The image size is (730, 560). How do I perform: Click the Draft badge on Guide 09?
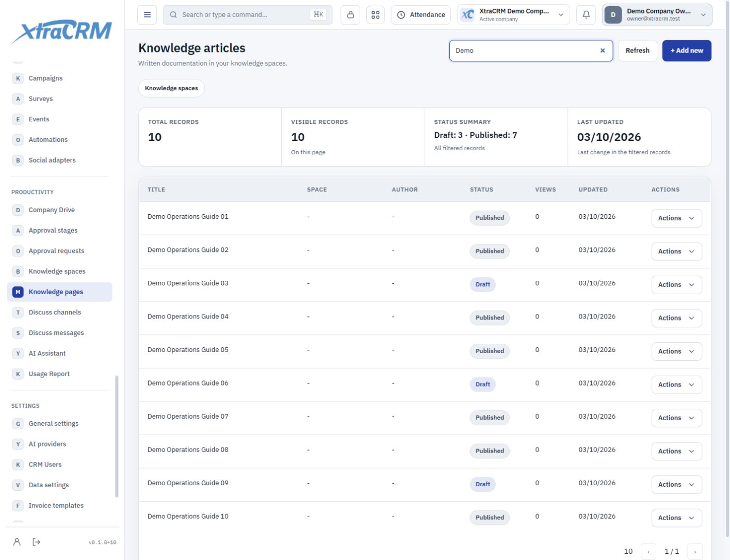point(483,484)
